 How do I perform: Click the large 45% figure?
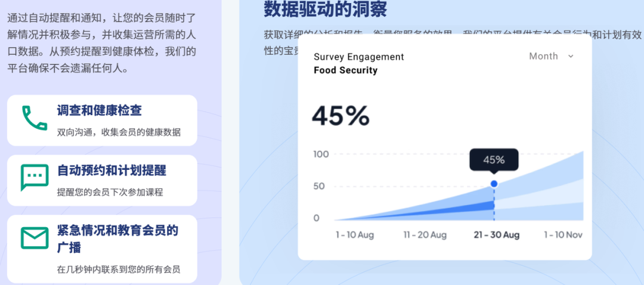(340, 116)
